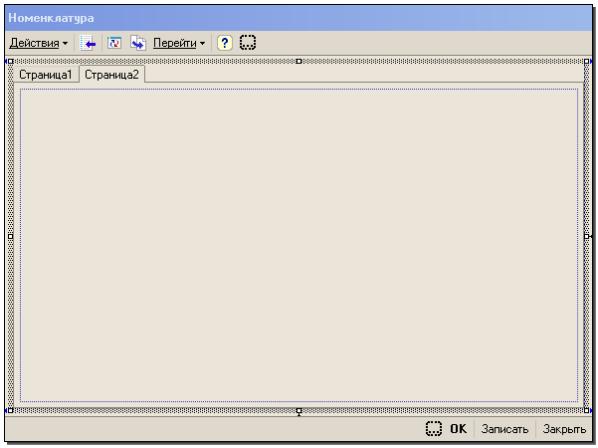
Task: Click the dotted placeholder icon in top toolbar
Action: click(248, 43)
